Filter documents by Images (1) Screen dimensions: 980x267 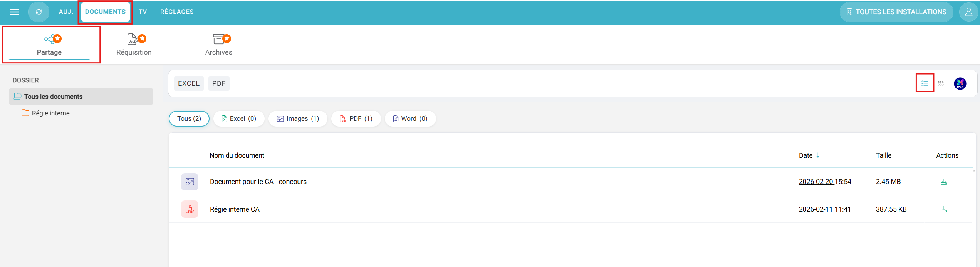(x=298, y=118)
